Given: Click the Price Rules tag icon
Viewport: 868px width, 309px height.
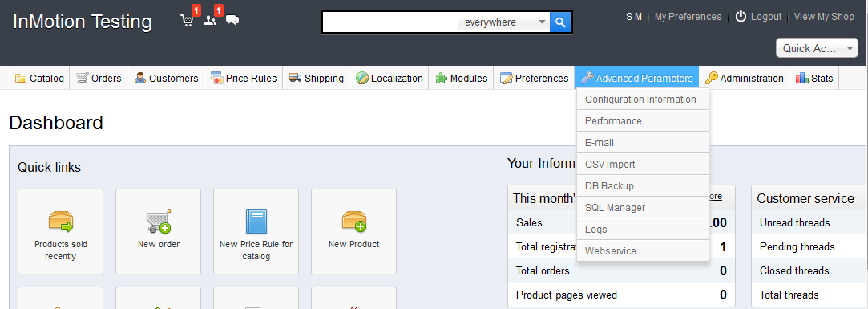Looking at the screenshot, I should [216, 78].
